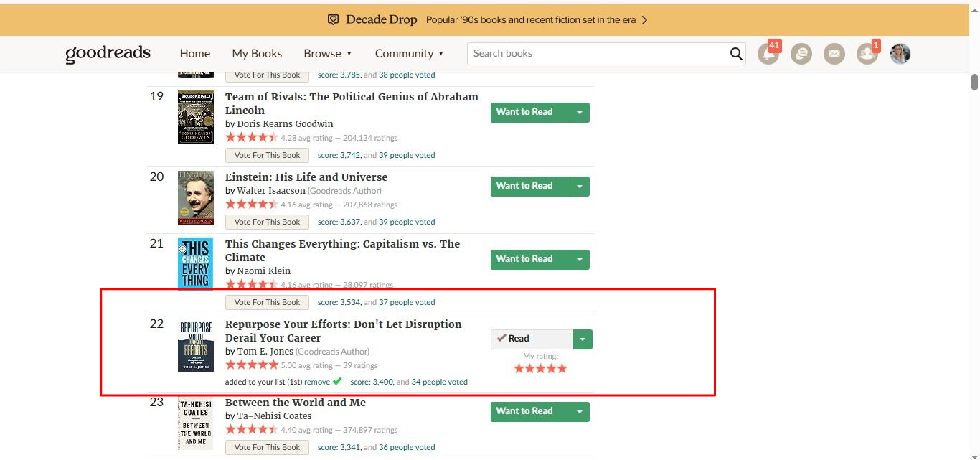Open the Repurpose Your Efforts title link

[x=344, y=331]
